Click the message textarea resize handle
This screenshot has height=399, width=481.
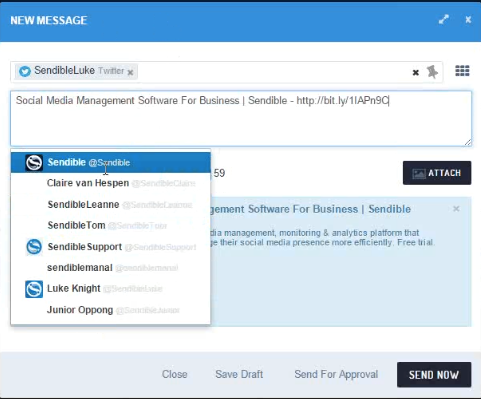(x=468, y=142)
